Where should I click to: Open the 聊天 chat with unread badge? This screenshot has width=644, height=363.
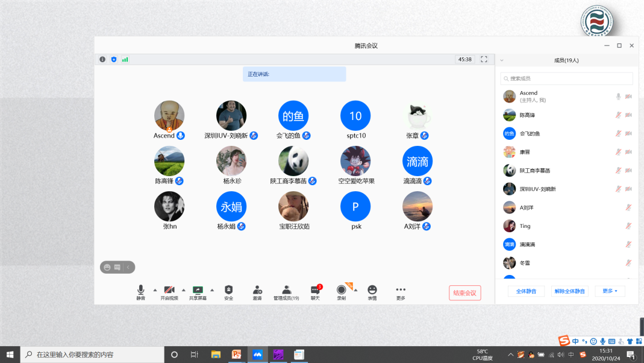tap(315, 290)
